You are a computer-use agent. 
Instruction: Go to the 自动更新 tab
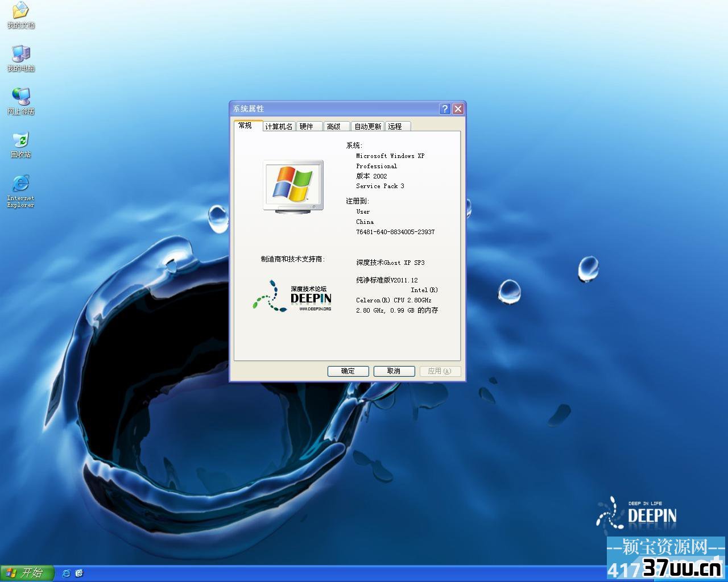click(x=368, y=127)
